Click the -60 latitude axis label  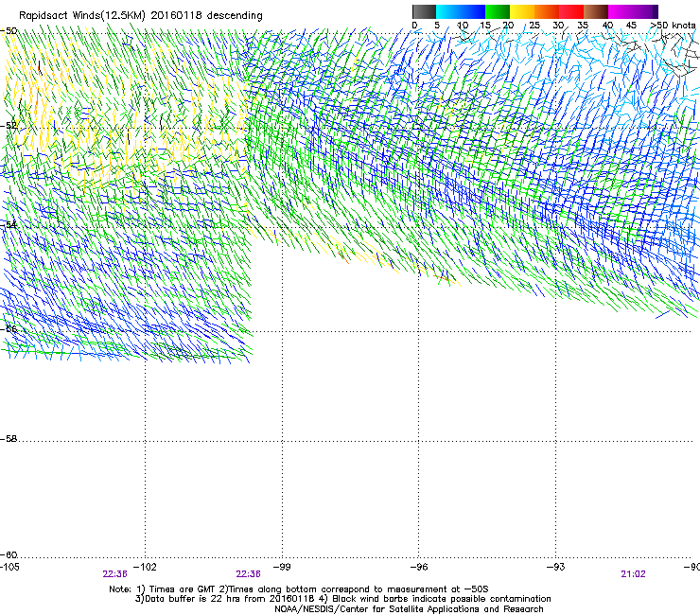9,555
